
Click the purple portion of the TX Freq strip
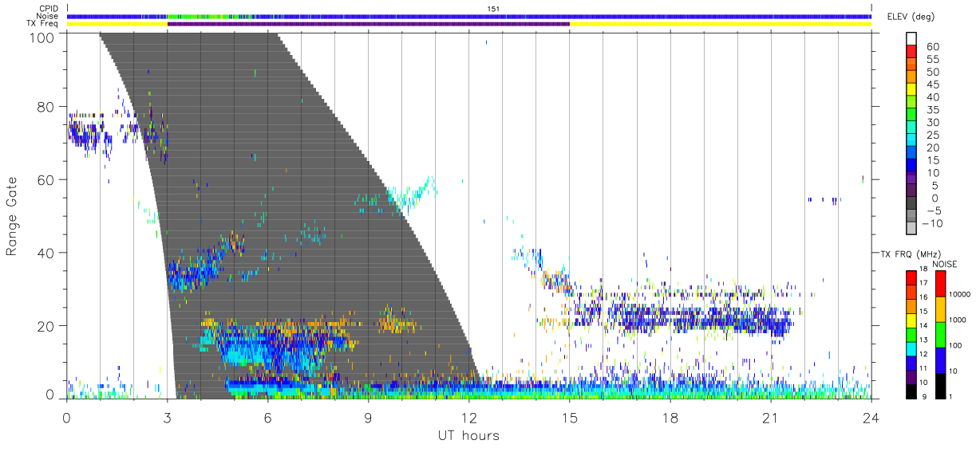coord(369,24)
